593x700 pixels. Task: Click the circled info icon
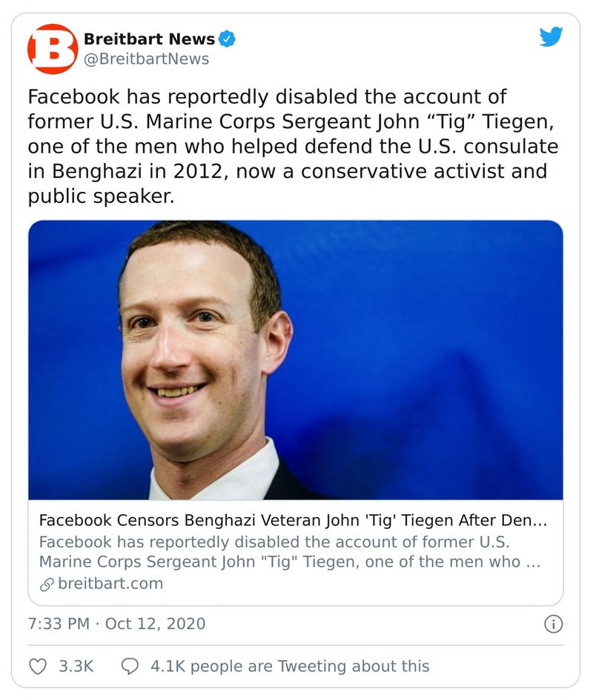[553, 624]
